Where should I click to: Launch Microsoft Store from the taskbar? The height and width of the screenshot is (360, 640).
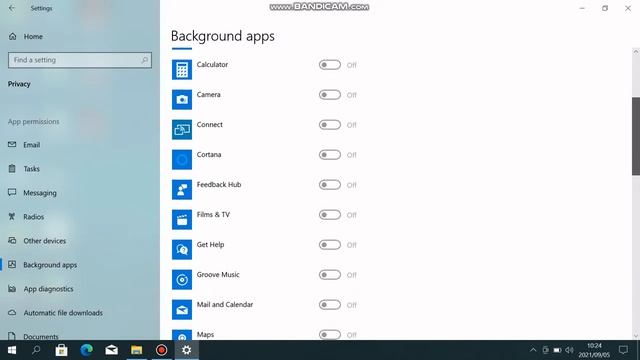[x=61, y=350]
